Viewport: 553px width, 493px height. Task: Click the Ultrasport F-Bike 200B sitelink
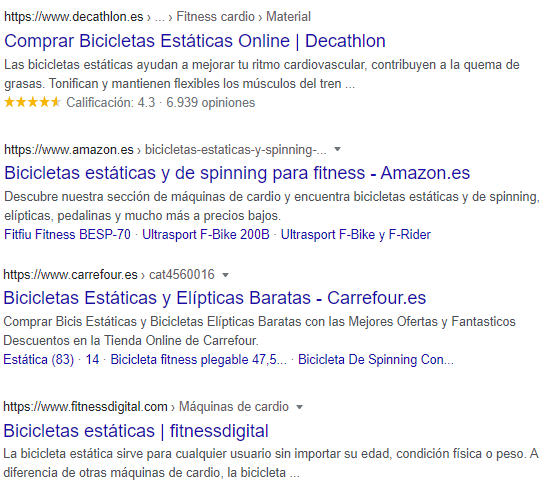click(x=206, y=235)
